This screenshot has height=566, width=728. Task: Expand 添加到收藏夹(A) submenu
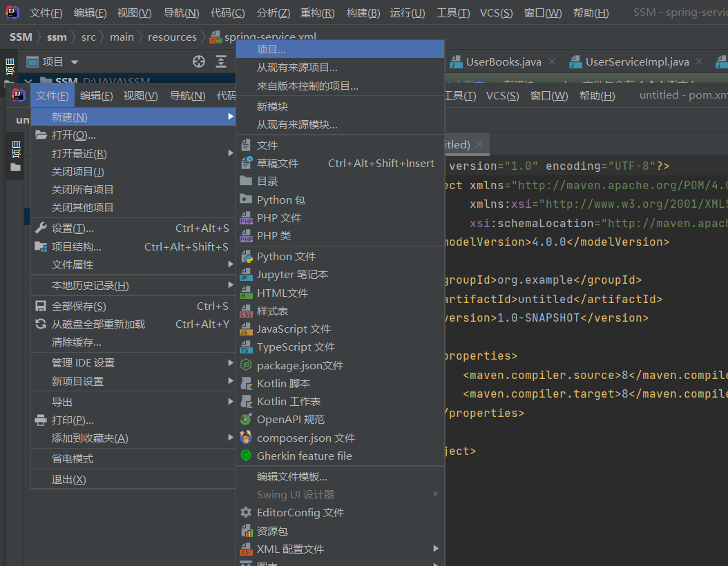133,438
